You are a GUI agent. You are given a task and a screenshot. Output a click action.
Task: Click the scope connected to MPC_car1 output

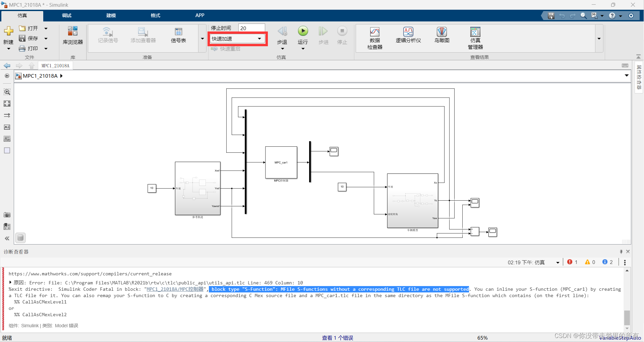[334, 151]
